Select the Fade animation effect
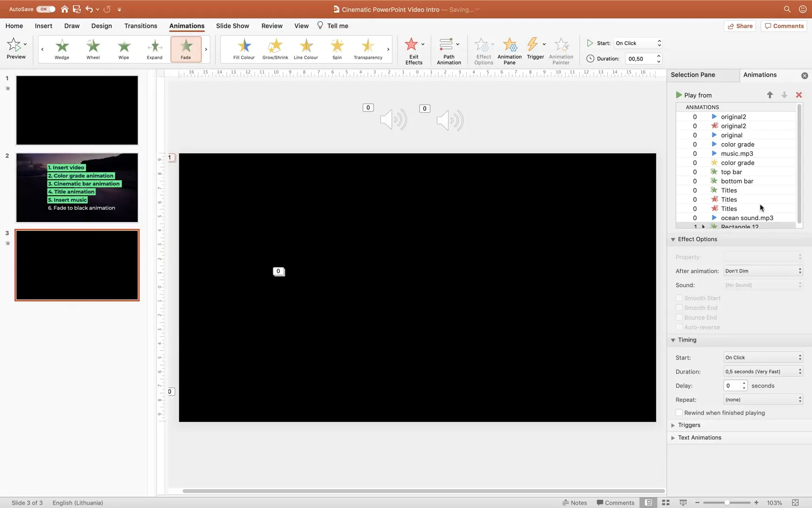 pos(186,49)
